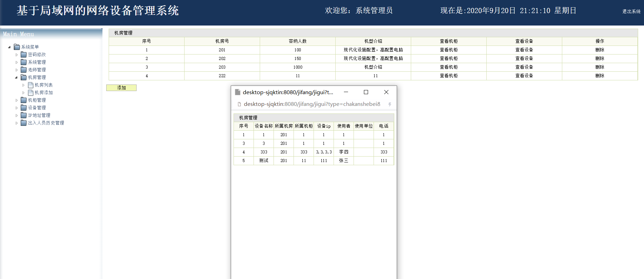Click the 设备管理 folder icon
The width and height of the screenshot is (644, 279).
click(x=23, y=108)
